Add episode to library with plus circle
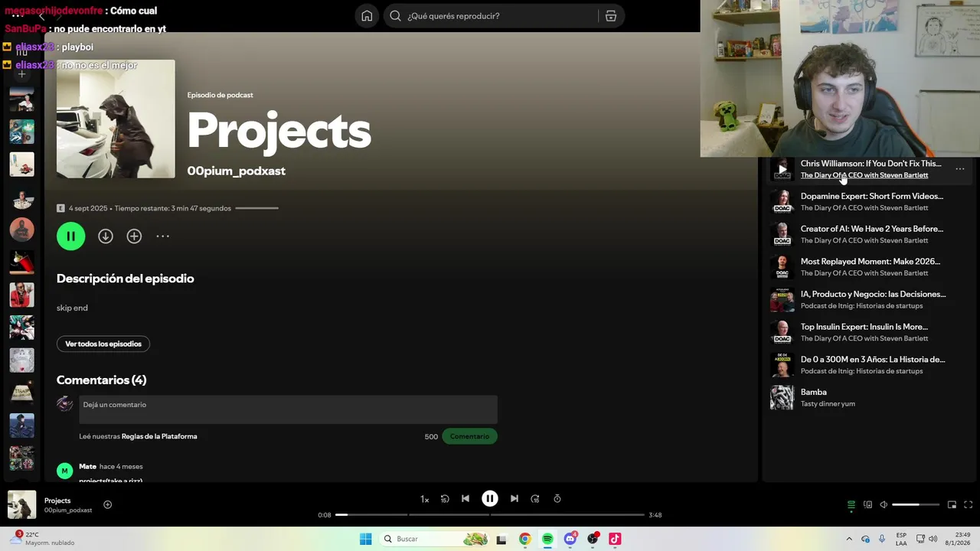The image size is (980, 551). click(134, 236)
